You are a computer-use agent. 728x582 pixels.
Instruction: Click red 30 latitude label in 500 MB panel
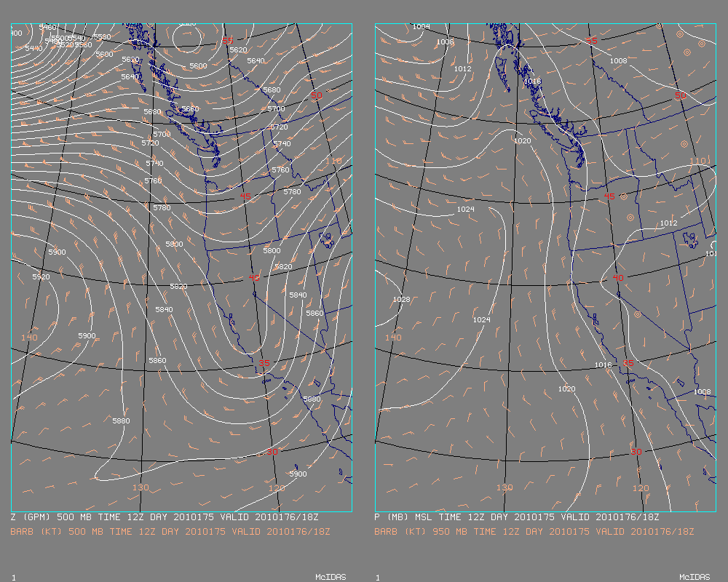point(272,452)
